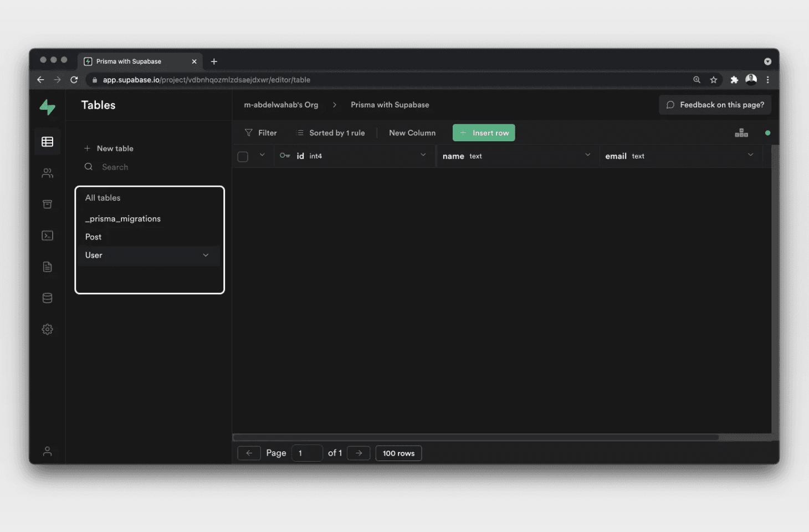Click the sort list icon by Sorted by
The width and height of the screenshot is (809, 532).
tap(300, 133)
